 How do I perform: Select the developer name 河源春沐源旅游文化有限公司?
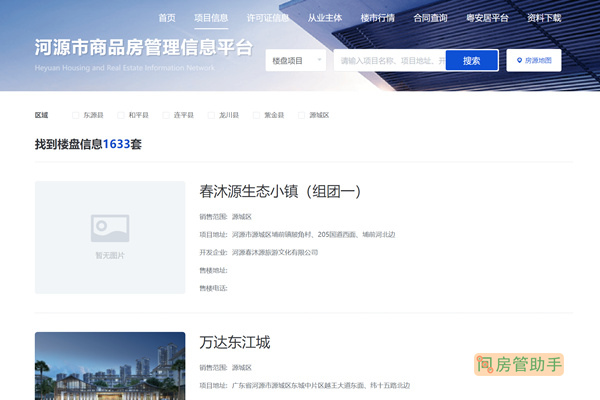(x=275, y=252)
